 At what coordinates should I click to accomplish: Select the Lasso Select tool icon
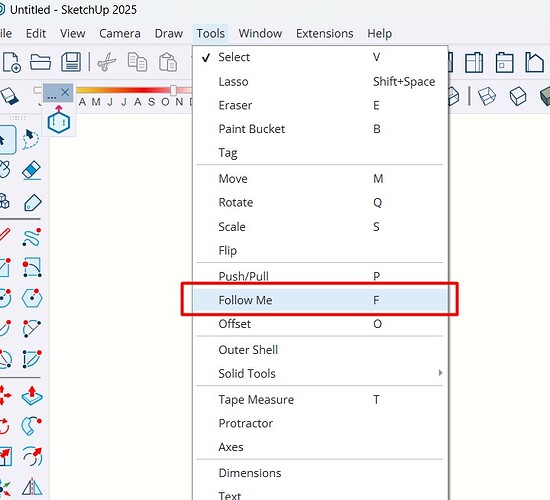(31, 139)
